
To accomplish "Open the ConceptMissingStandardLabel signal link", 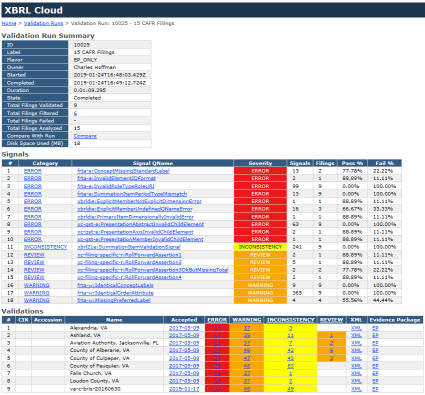I will click(123, 171).
